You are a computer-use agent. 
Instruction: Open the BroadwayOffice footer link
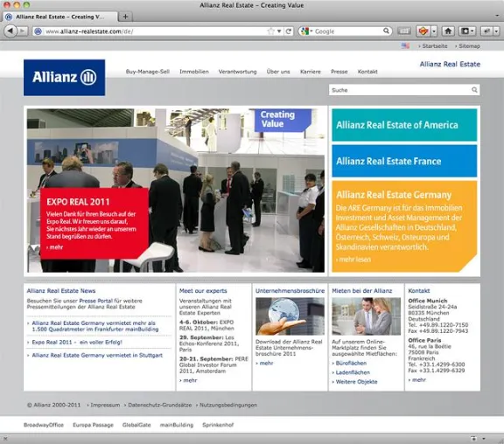point(44,425)
